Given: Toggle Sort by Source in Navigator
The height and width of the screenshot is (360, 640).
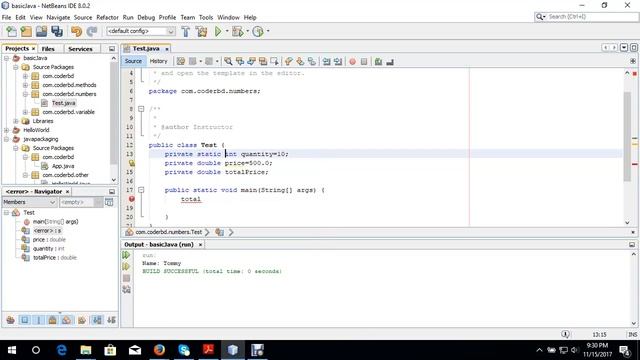Looking at the screenshot, I should click(111, 320).
